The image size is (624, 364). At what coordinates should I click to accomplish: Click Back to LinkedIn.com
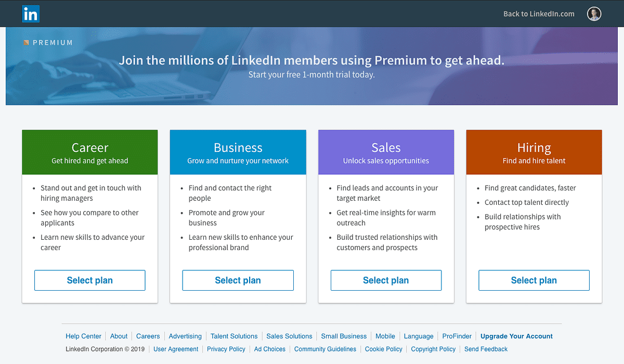point(538,14)
